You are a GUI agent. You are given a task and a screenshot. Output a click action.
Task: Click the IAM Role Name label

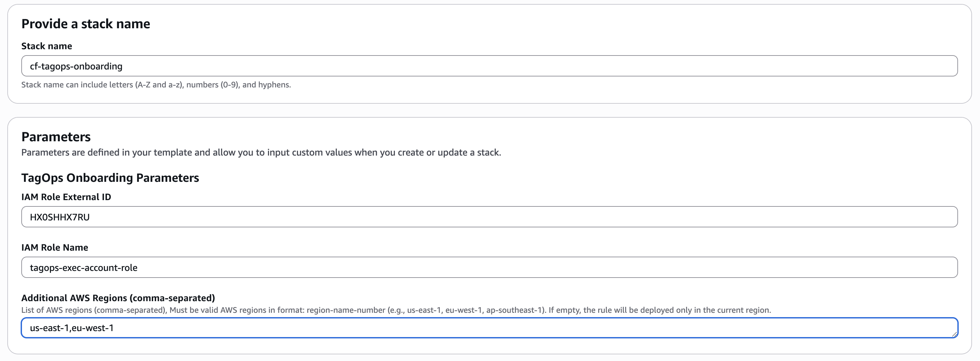click(x=55, y=247)
